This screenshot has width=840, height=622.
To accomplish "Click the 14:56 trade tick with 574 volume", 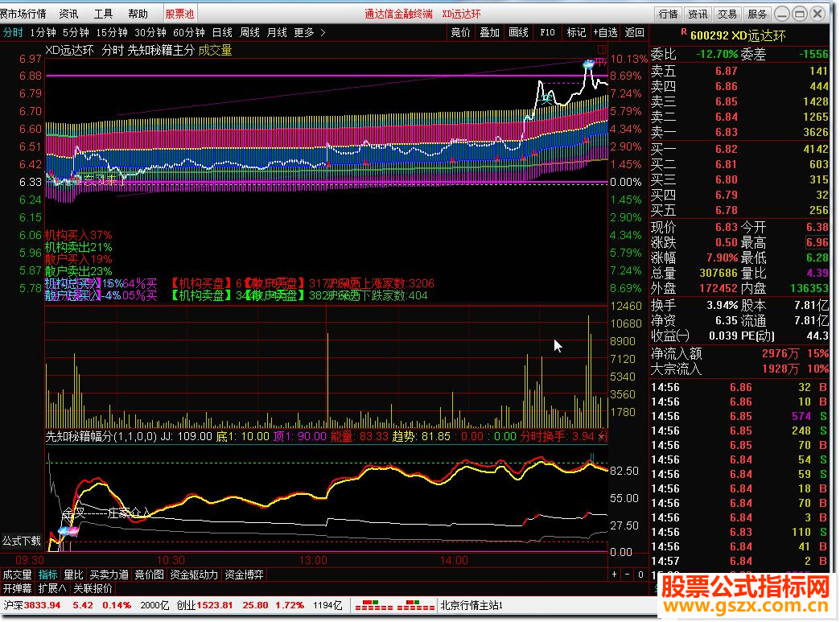I will tap(739, 417).
